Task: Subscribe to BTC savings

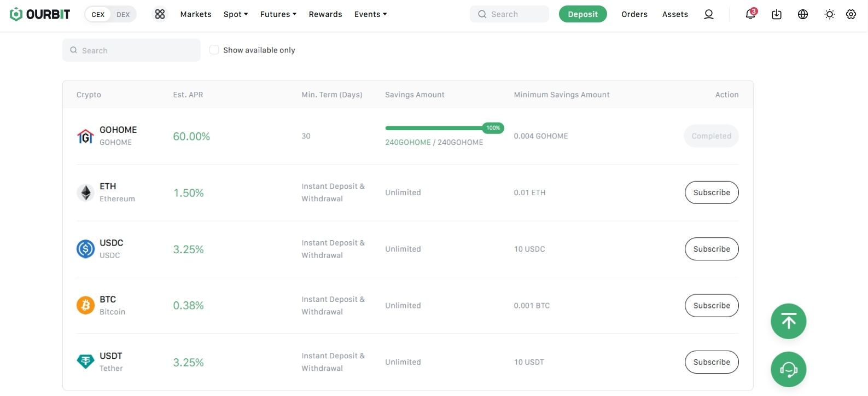Action: click(x=712, y=305)
